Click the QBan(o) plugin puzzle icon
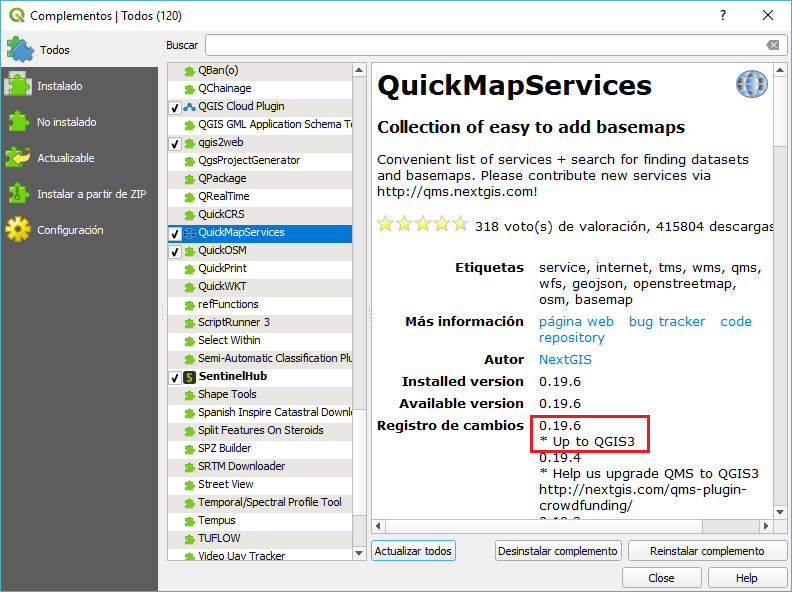 tap(189, 71)
